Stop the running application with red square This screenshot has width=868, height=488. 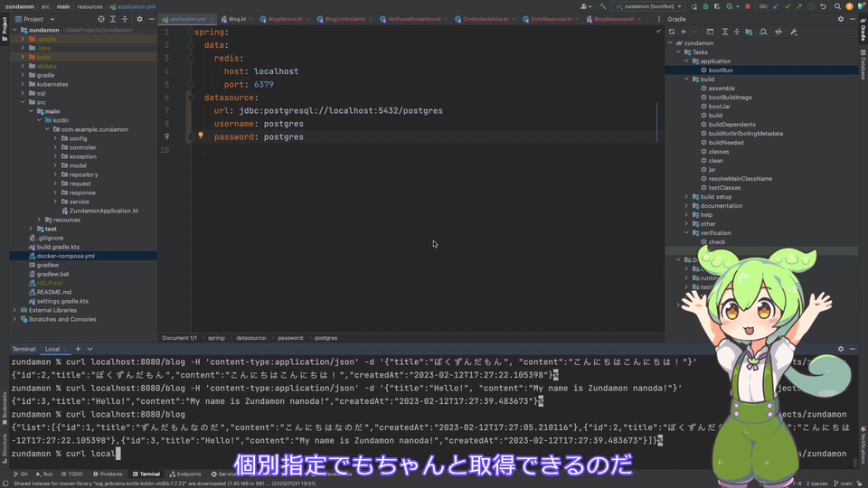coord(748,6)
